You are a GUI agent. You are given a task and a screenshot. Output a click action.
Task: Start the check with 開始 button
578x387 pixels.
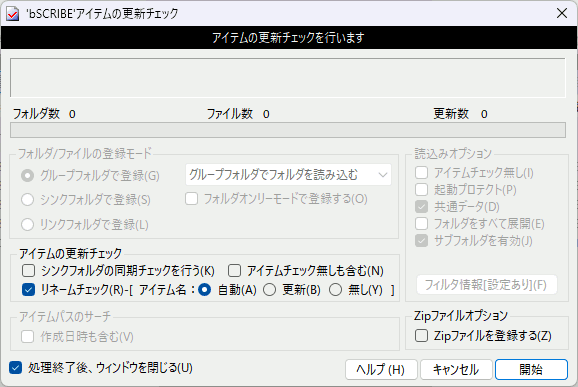point(531,369)
